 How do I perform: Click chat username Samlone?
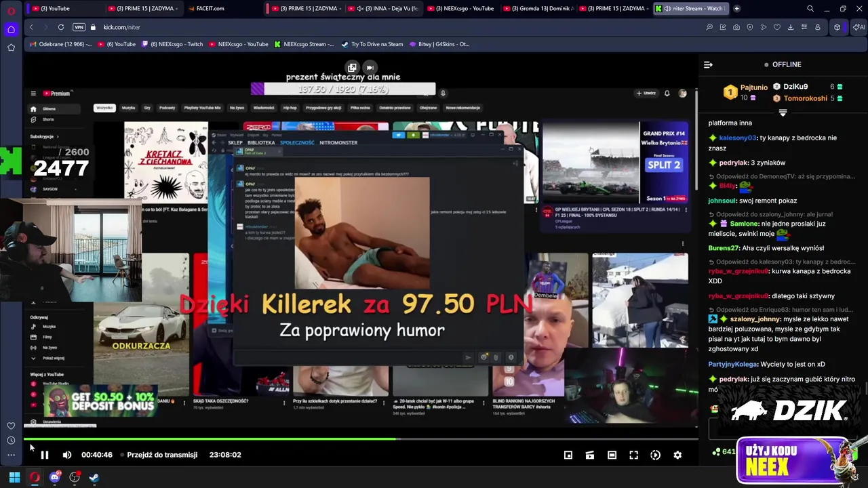click(x=744, y=224)
